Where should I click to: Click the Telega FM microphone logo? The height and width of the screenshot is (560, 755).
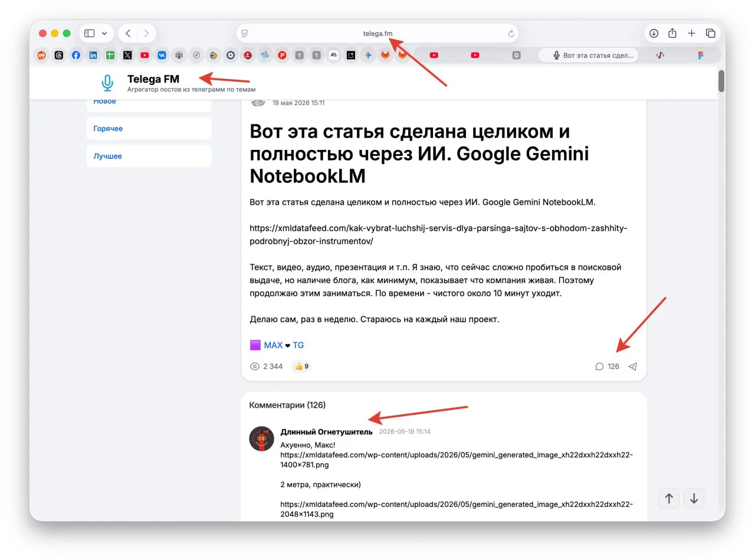click(x=107, y=83)
